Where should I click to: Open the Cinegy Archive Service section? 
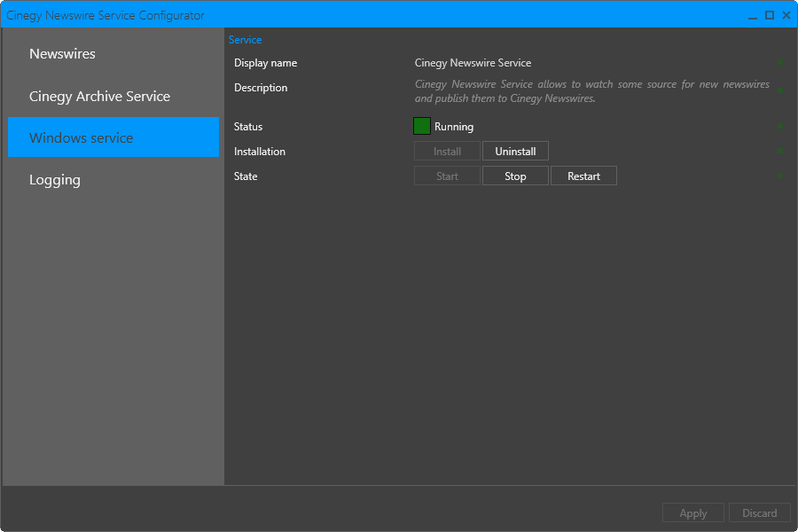point(113,97)
